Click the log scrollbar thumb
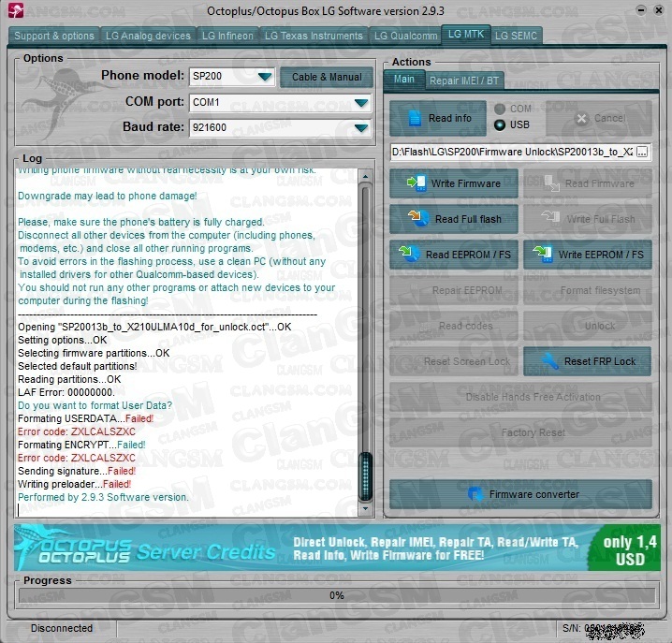Screen dimensions: 672x643 point(365,476)
